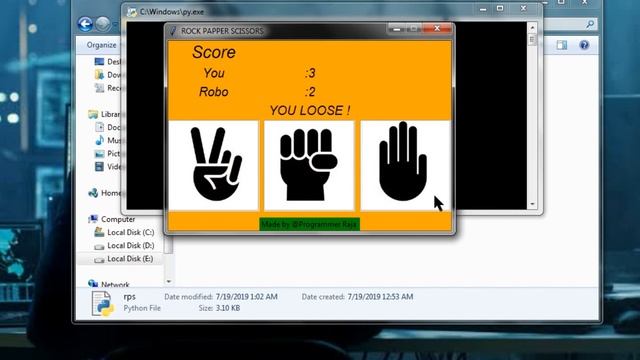Click the Score heading in game
640x360 pixels.
coord(214,52)
